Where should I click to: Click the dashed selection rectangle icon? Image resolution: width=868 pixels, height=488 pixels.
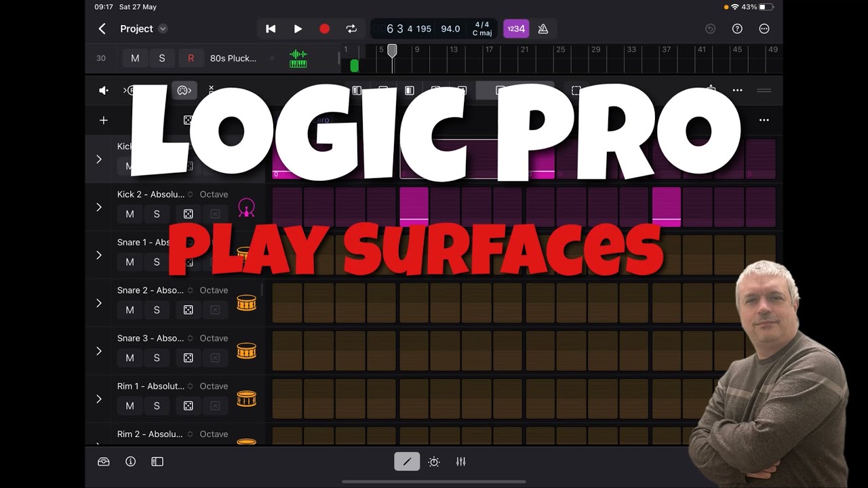576,90
